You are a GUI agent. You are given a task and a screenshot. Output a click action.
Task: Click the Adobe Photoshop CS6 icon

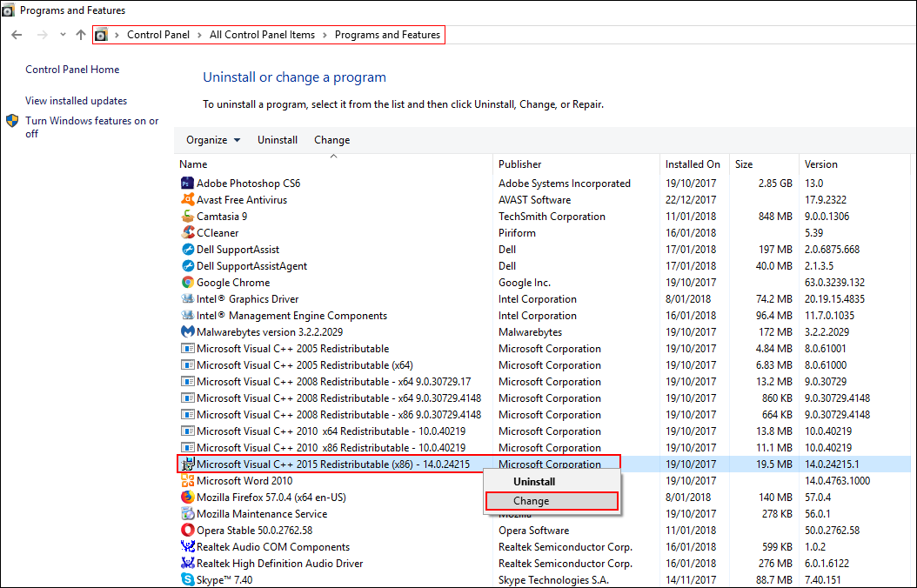pyautogui.click(x=187, y=183)
